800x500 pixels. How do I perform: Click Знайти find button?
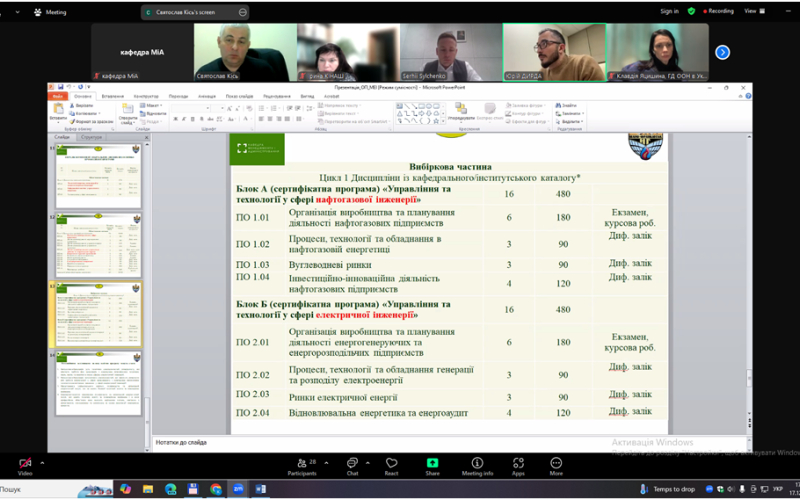coord(567,106)
